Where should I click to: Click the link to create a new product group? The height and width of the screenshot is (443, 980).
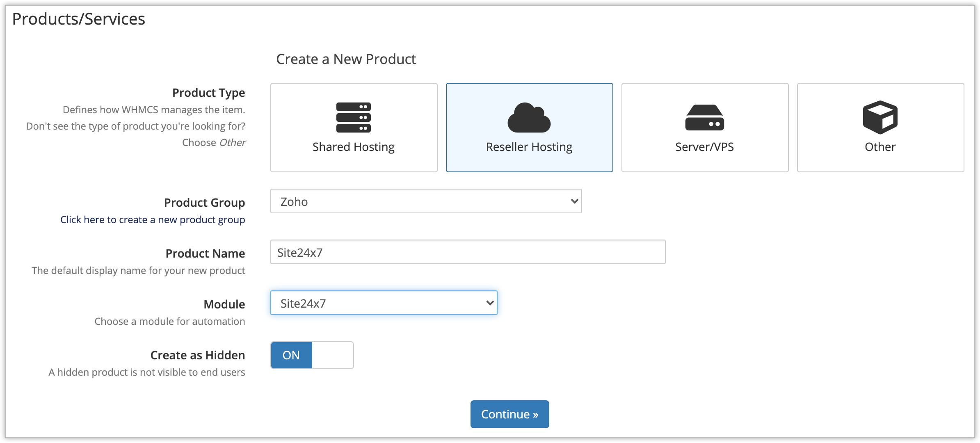click(x=152, y=219)
